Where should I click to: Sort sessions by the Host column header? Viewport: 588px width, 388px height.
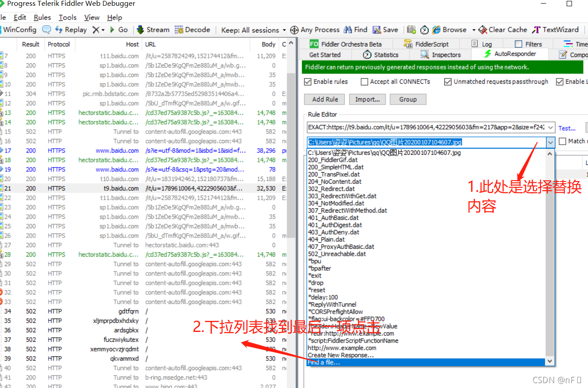(x=108, y=44)
